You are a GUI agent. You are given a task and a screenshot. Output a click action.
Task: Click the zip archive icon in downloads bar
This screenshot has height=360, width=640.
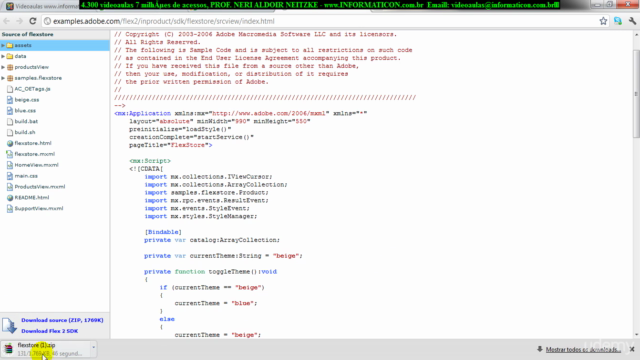pyautogui.click(x=9, y=349)
